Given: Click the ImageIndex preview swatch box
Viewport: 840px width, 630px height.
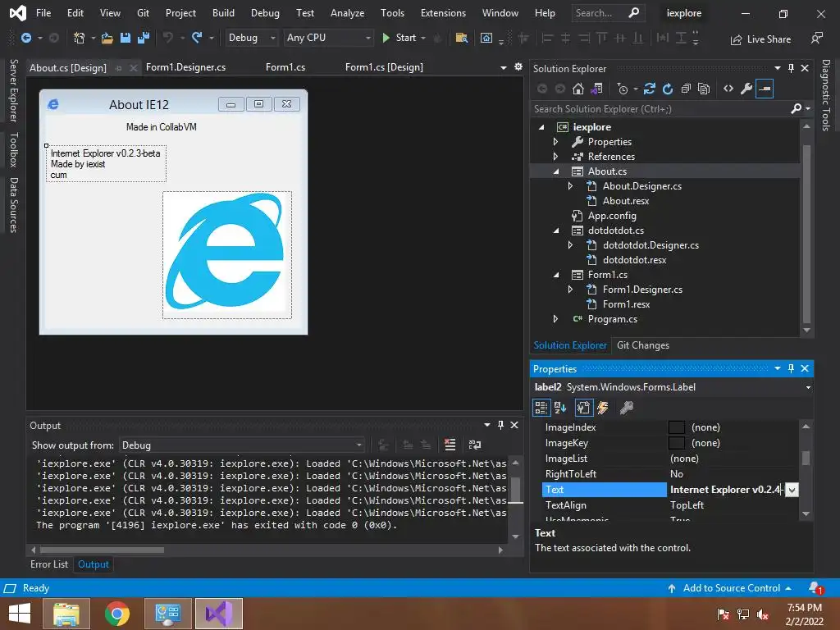Looking at the screenshot, I should (x=677, y=427).
